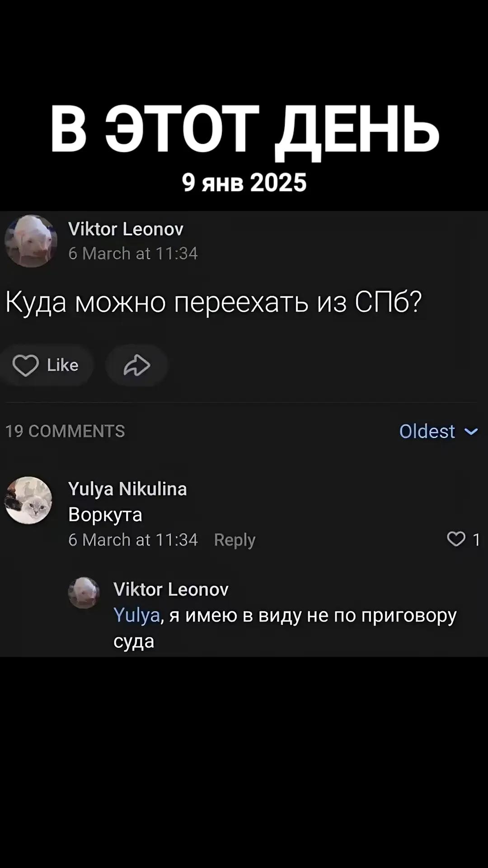Open Yulya Nikulina's cat avatar
This screenshot has height=868, width=488.
click(x=28, y=500)
